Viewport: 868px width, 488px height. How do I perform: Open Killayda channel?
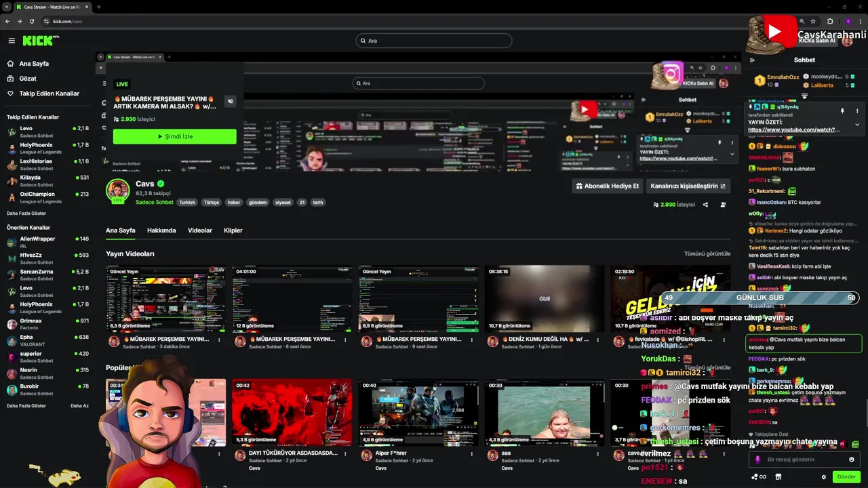(x=47, y=180)
